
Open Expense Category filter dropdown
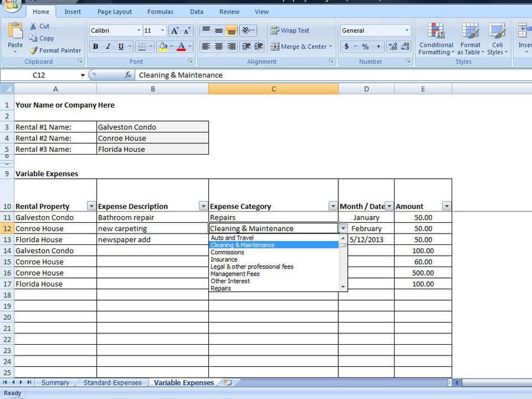pyautogui.click(x=333, y=206)
